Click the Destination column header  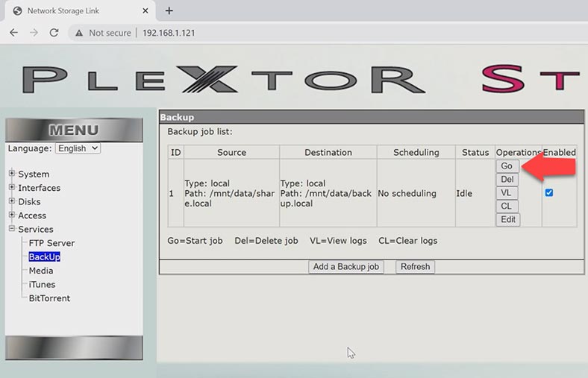[328, 153]
